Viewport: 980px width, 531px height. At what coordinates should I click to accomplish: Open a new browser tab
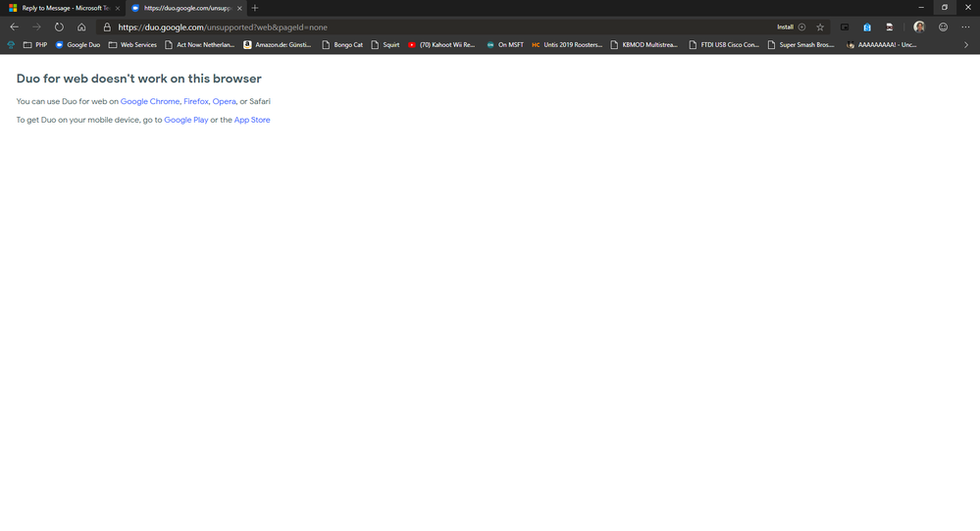tap(255, 8)
